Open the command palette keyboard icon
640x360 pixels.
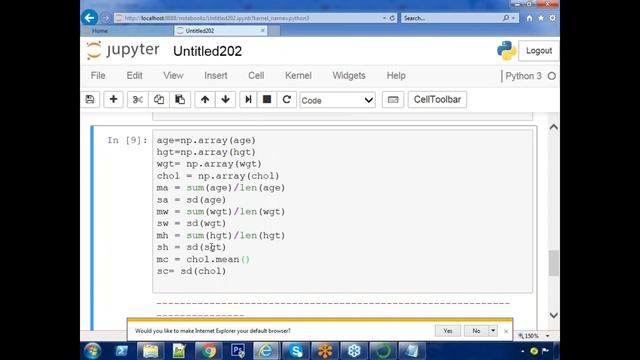coord(393,100)
